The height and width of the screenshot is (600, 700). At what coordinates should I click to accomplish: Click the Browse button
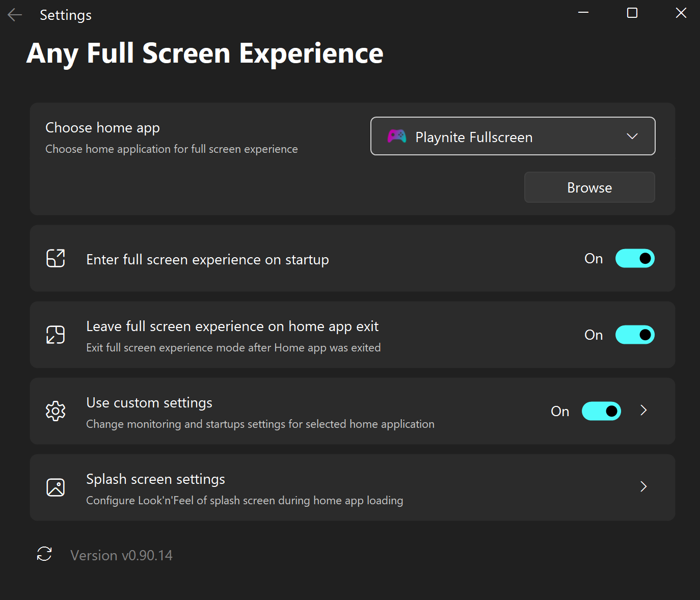pos(589,187)
